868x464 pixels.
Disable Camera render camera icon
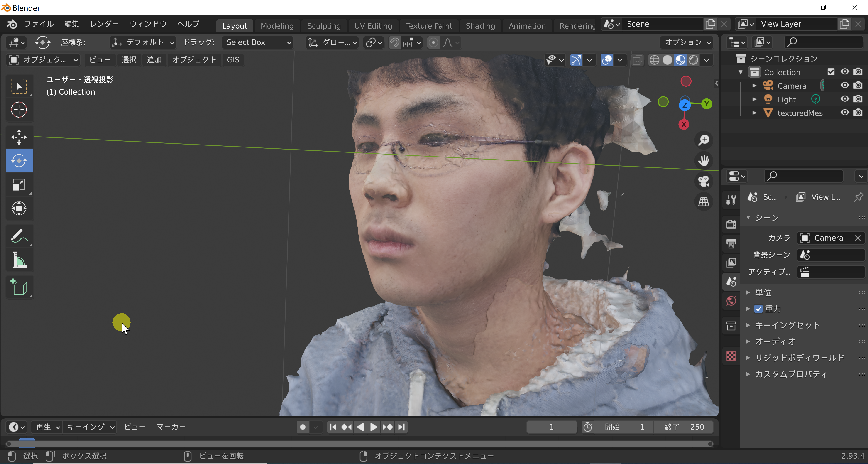(858, 85)
